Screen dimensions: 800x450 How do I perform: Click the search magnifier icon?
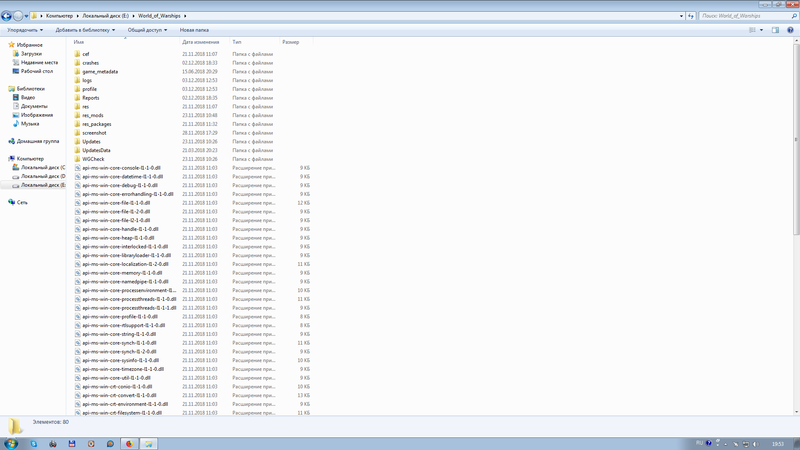pos(794,16)
